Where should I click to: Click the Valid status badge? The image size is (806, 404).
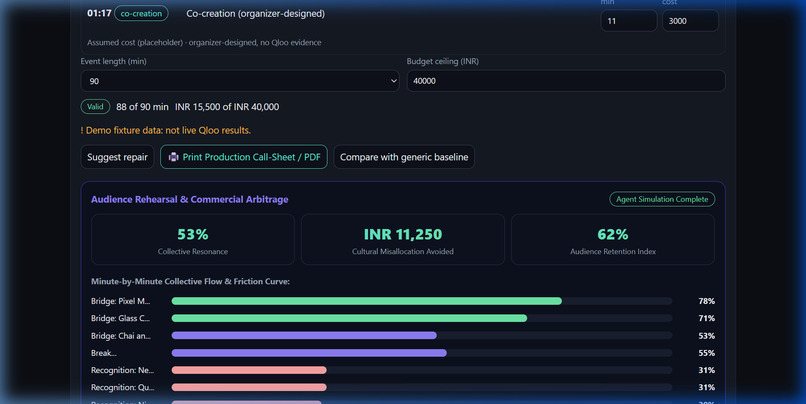95,106
